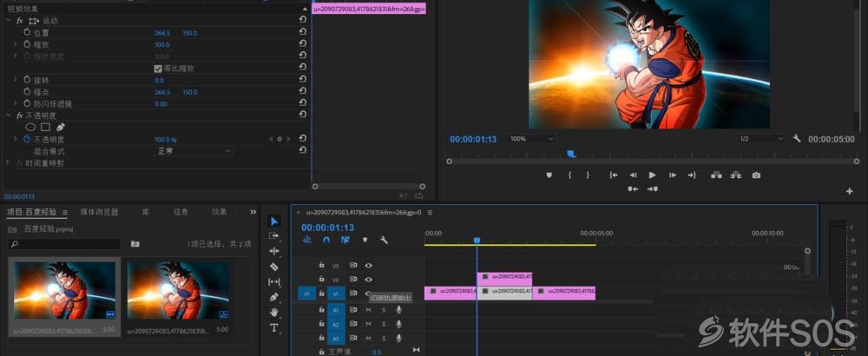Select the second project bin thumbnail
This screenshot has height=356, width=868.
tap(178, 290)
